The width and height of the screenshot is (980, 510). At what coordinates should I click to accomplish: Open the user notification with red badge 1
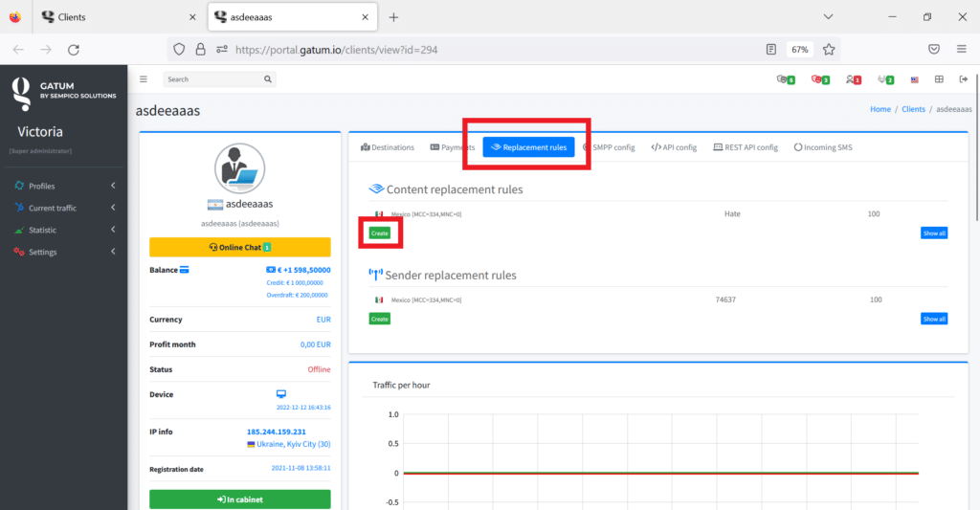point(853,79)
